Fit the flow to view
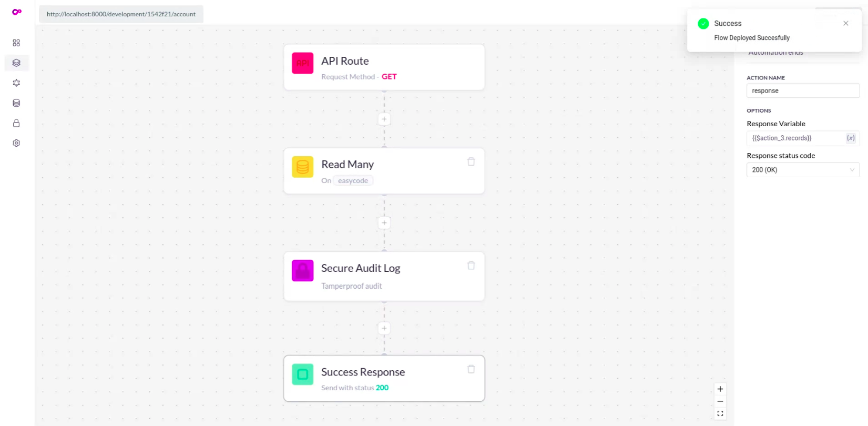868x426 pixels. (x=720, y=413)
